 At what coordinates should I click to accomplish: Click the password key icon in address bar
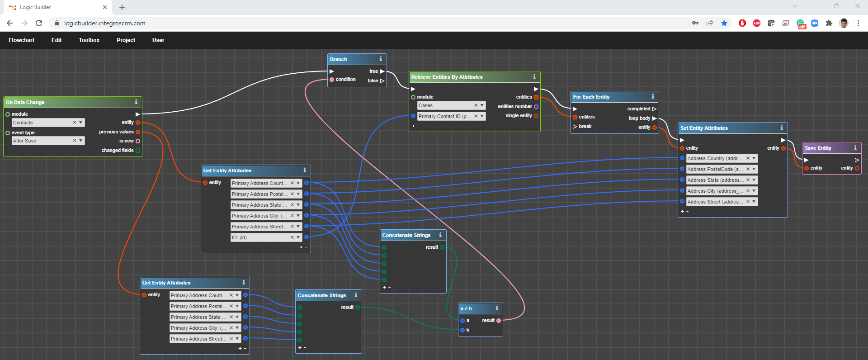(x=695, y=23)
